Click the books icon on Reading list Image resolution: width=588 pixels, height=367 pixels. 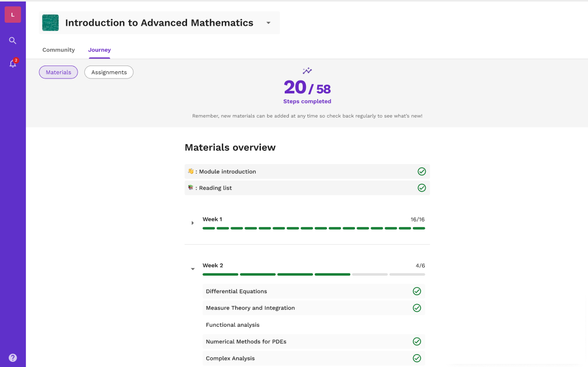pos(190,187)
